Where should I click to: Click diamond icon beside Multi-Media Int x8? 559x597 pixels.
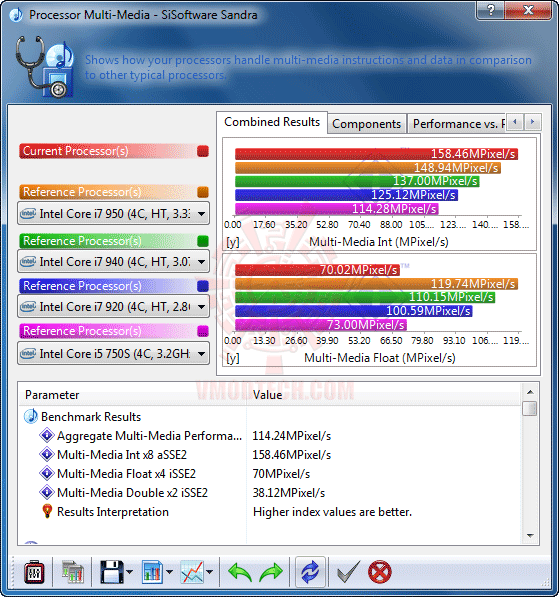47,454
